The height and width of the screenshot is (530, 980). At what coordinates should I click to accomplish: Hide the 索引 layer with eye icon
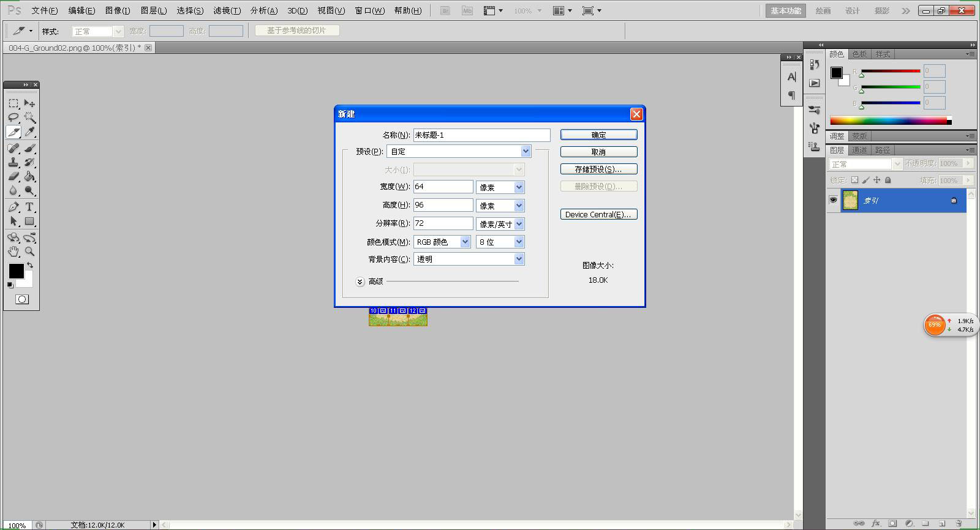[833, 200]
